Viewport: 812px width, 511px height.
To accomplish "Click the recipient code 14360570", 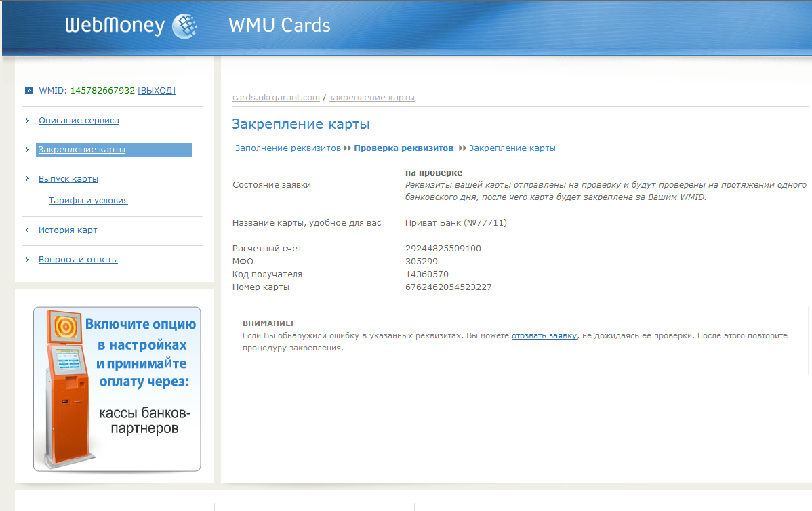I will pyautogui.click(x=427, y=274).
